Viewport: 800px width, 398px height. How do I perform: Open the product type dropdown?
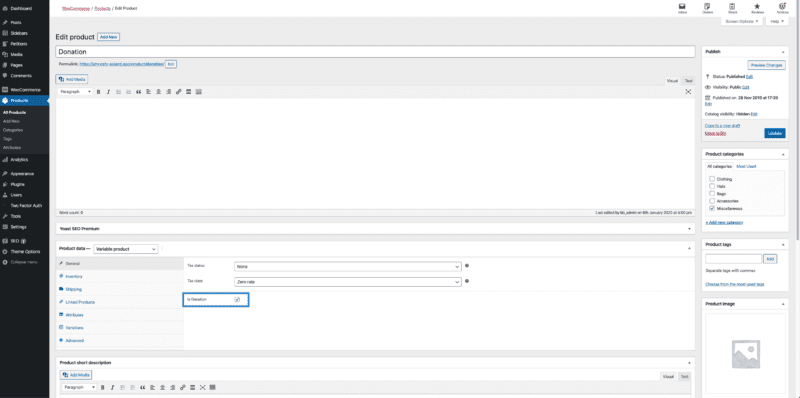(126, 249)
